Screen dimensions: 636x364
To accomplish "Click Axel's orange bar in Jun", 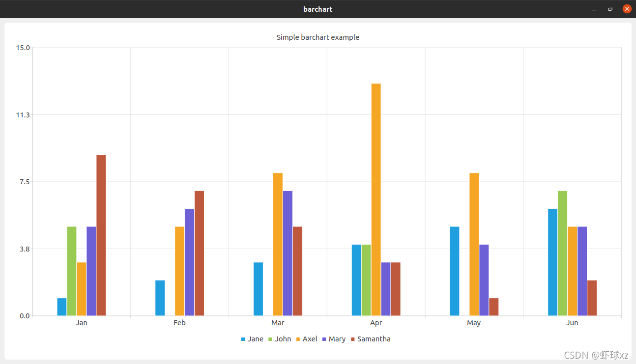I will [573, 271].
